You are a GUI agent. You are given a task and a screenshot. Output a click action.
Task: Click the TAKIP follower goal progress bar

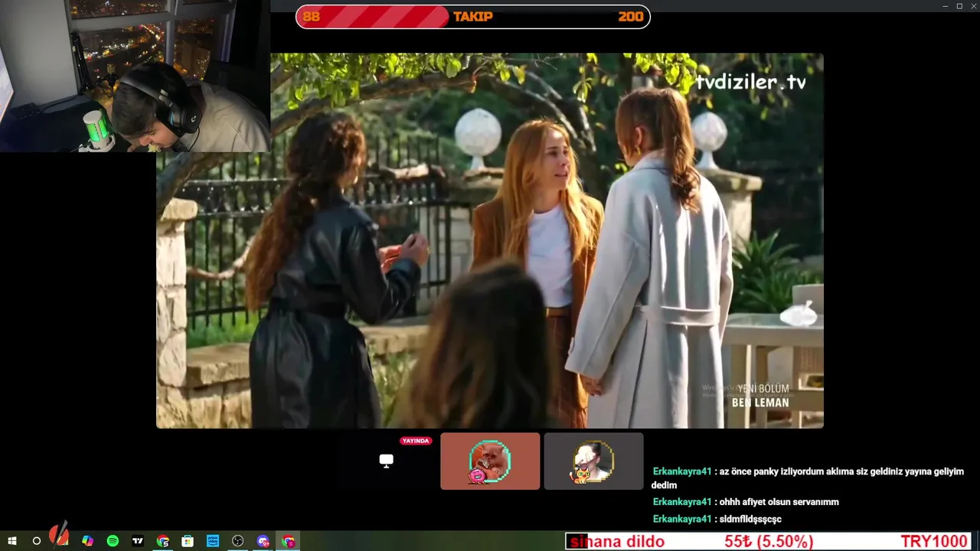[473, 17]
